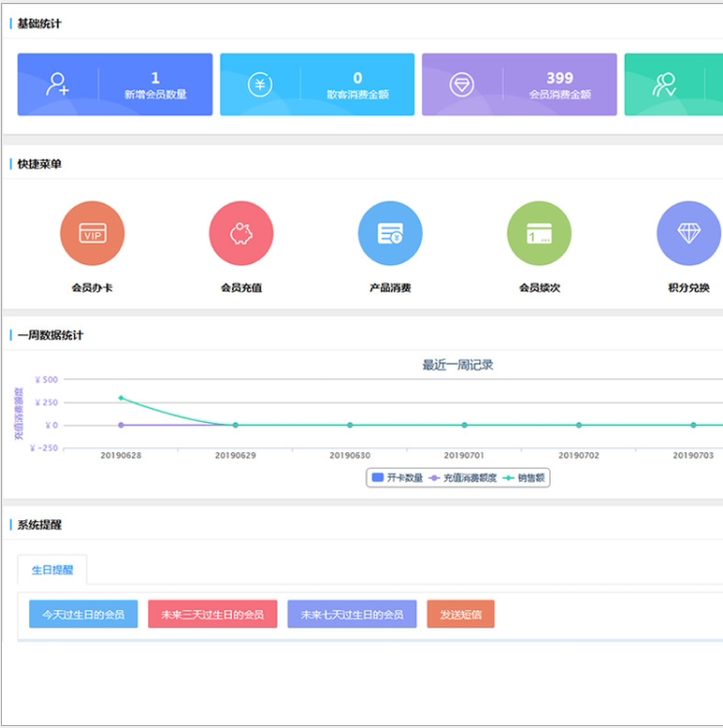Screen dimensions: 723x728
Task: Click 未来三天过生日的会员 button
Action: click(212, 614)
